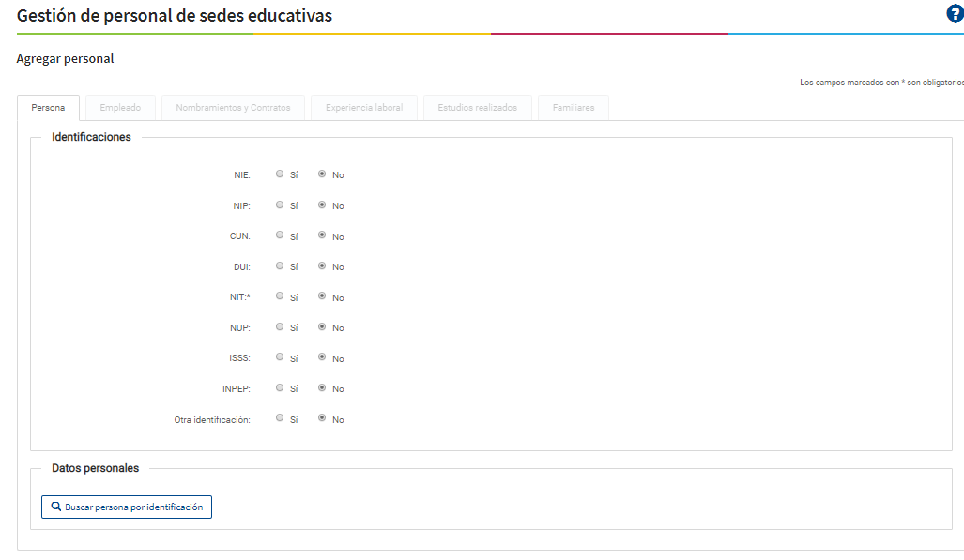964x560 pixels.
Task: Click the Buscar persona por identificación button
Action: [127, 507]
